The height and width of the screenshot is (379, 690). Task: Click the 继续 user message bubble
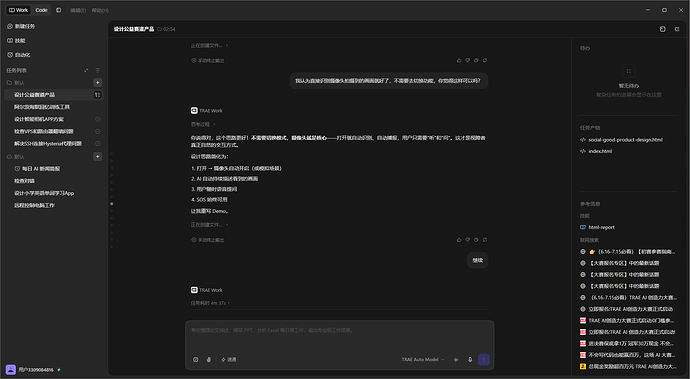pos(477,260)
